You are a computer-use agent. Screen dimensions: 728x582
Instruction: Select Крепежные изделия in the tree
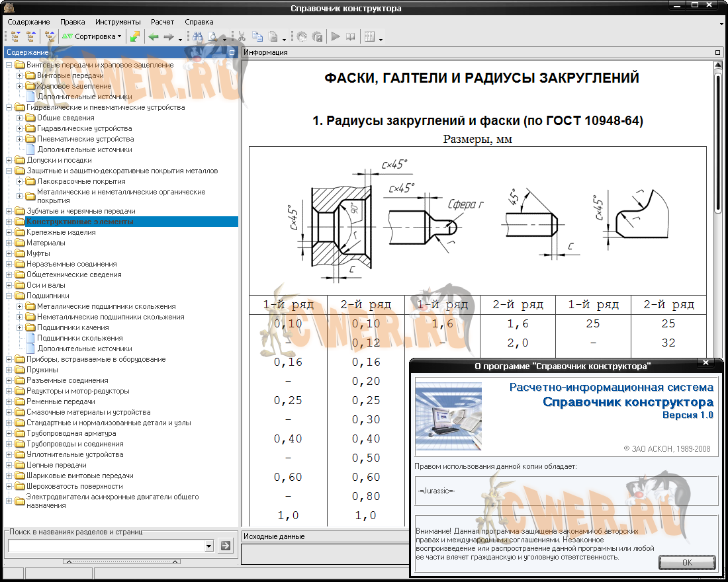tap(61, 232)
